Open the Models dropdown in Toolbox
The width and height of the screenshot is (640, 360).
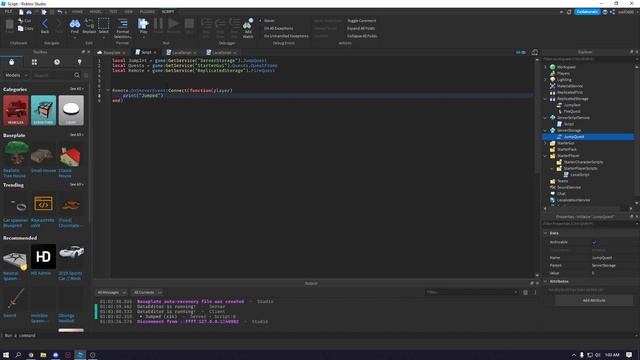(x=16, y=75)
